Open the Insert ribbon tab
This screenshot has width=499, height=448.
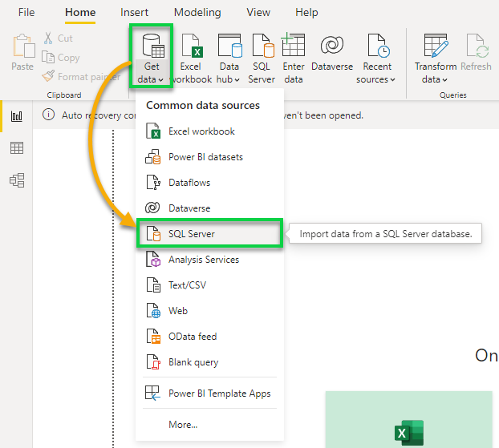pyautogui.click(x=134, y=12)
